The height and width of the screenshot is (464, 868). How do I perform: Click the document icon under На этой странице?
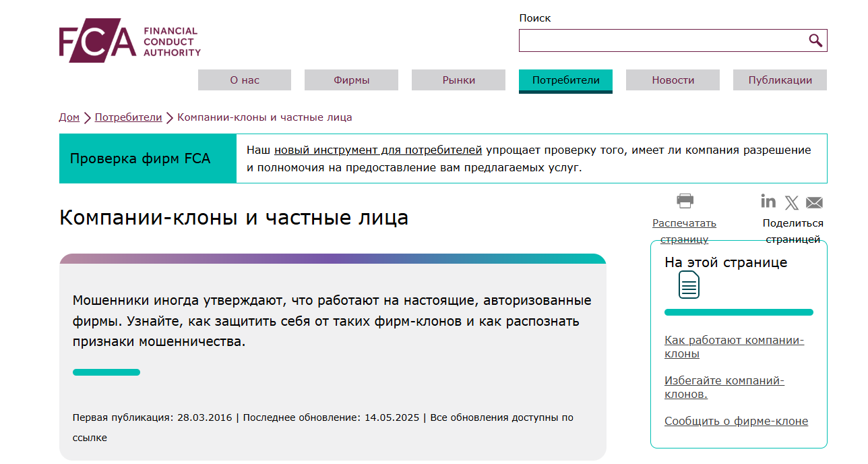[x=689, y=285]
